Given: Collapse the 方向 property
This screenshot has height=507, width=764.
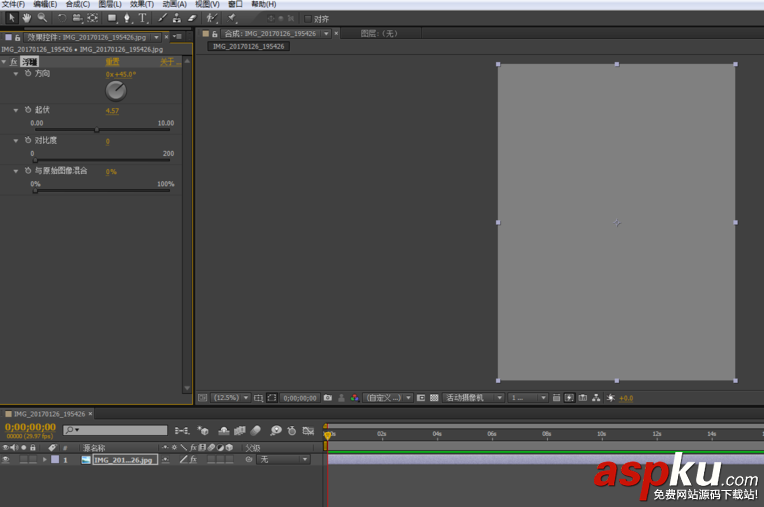Looking at the screenshot, I should tap(16, 74).
